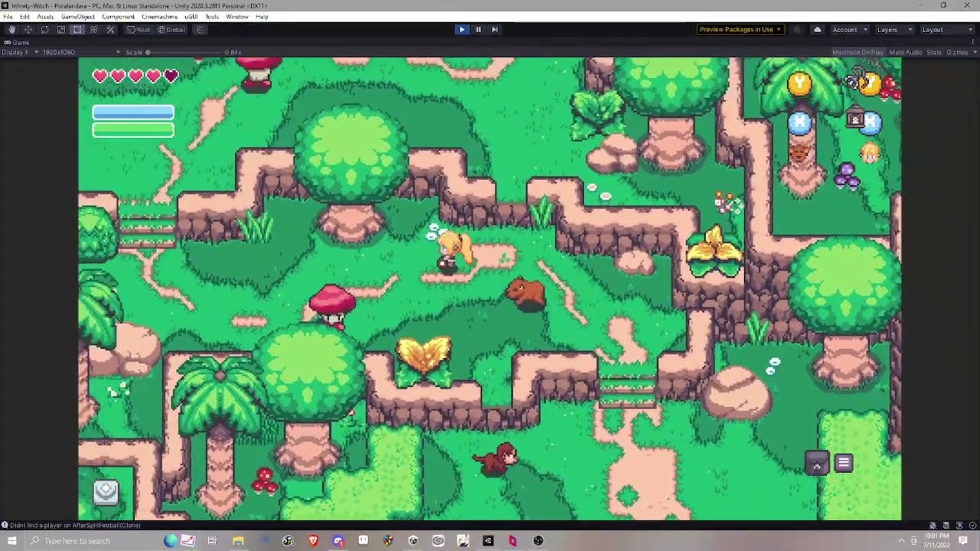Open the Preview Packages in Use dropdown
The width and height of the screenshot is (980, 551).
point(740,30)
